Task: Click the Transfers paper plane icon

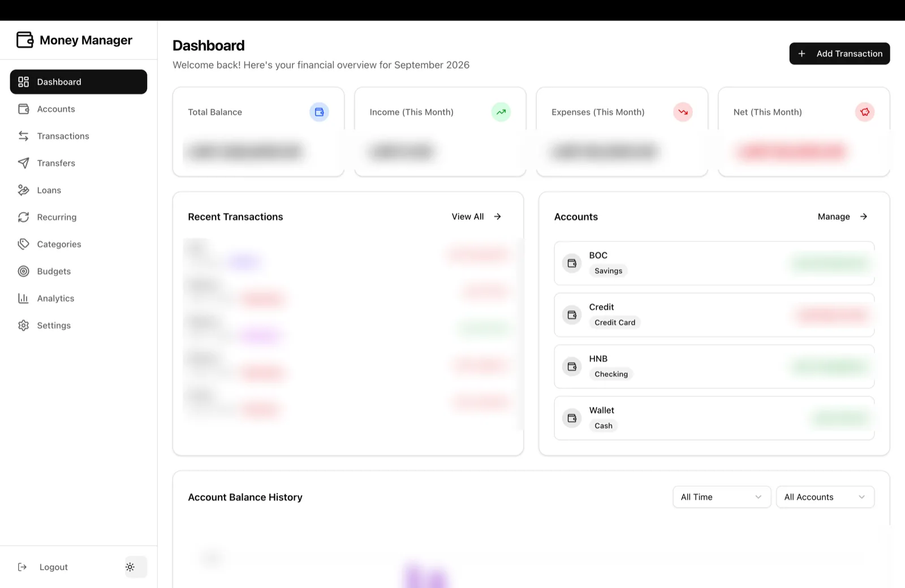Action: click(23, 163)
